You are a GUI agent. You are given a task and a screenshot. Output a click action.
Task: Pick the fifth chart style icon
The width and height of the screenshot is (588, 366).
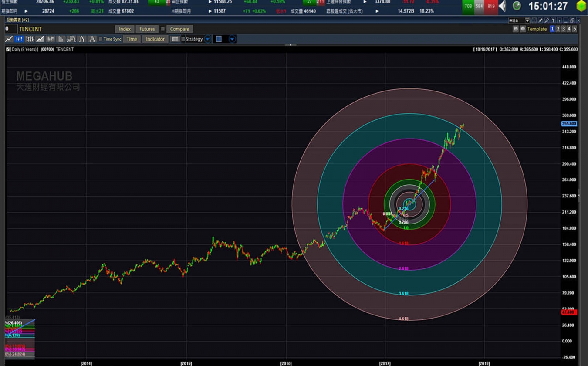point(51,39)
